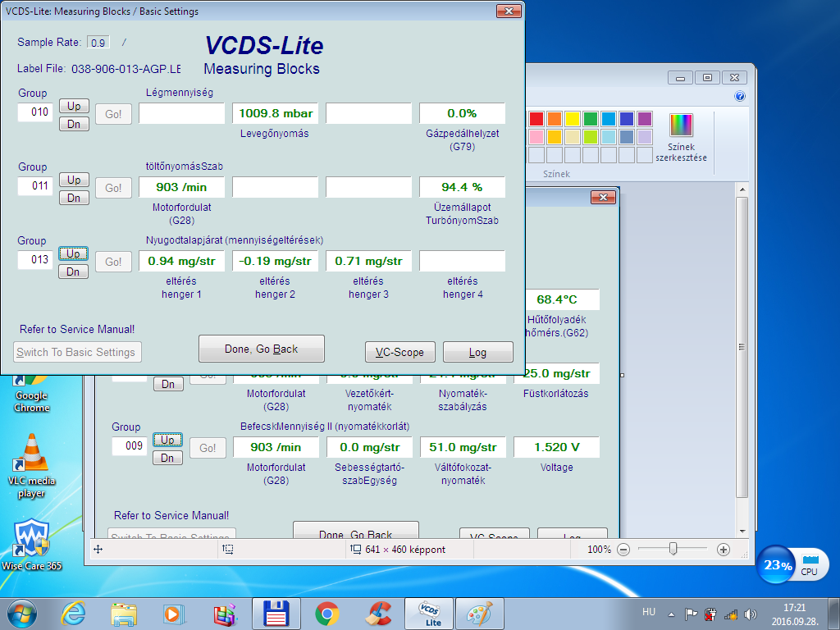The image size is (840, 630).
Task: Click Go! button for Group 010
Action: click(x=113, y=114)
